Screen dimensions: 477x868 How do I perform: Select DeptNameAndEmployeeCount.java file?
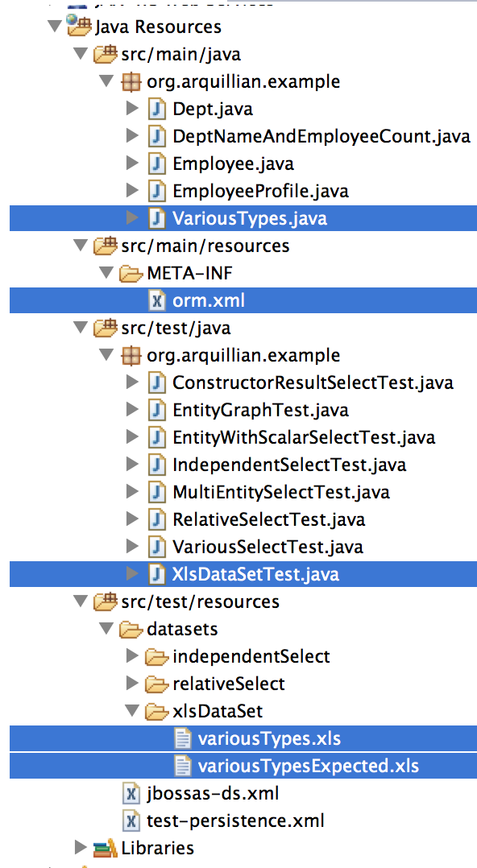[x=321, y=136]
